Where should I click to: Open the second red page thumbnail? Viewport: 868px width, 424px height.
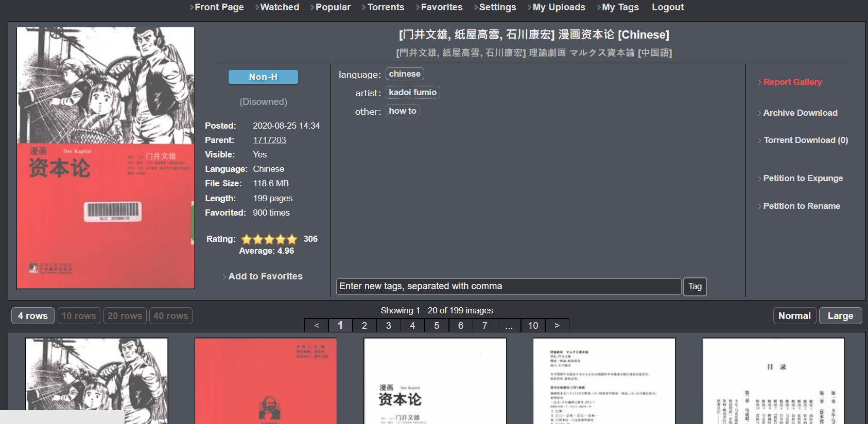pos(266,381)
